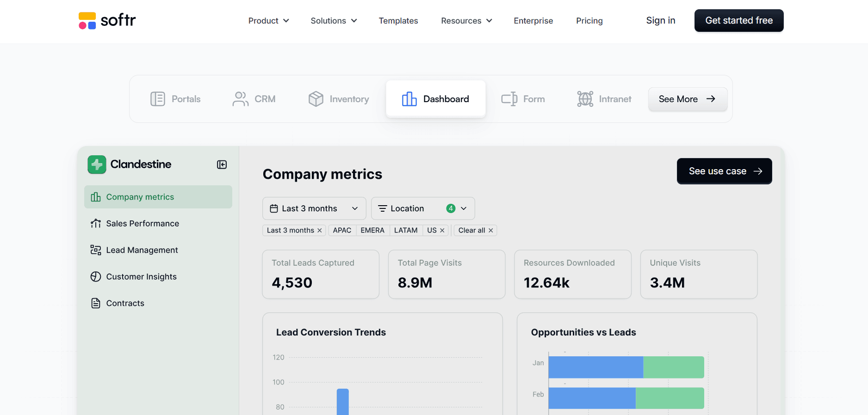Click the arrow in See More button
The image size is (868, 415).
pyautogui.click(x=711, y=99)
